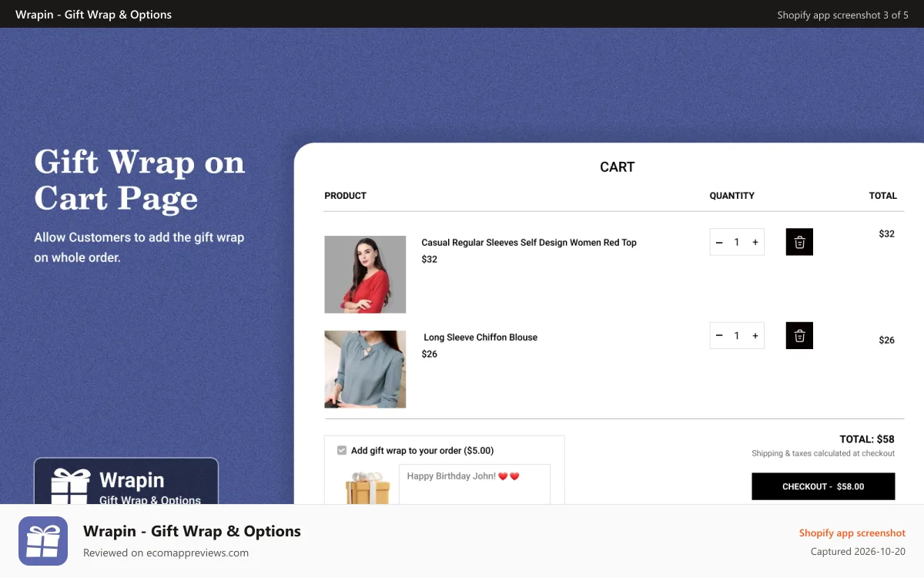Toggle the Add gift wrap to your order checkbox

tap(342, 450)
